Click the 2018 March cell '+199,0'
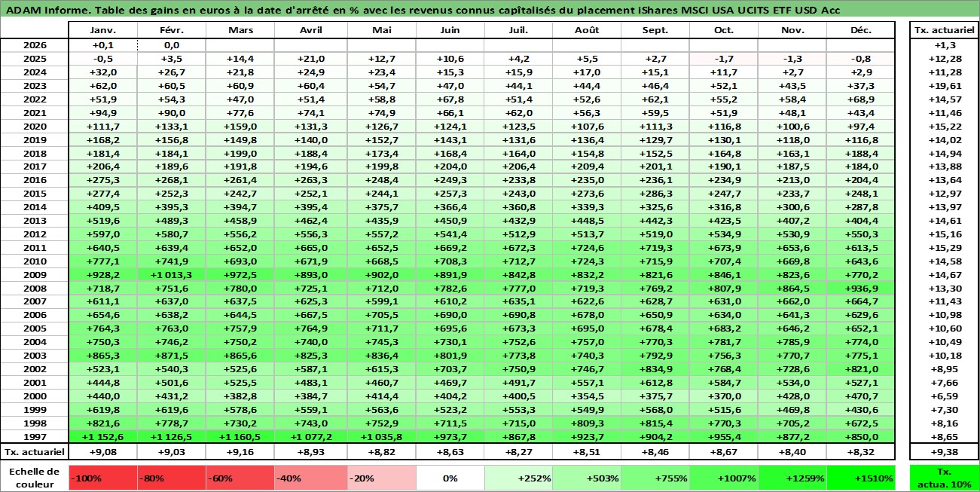This screenshot has height=492, width=980. pos(240,153)
